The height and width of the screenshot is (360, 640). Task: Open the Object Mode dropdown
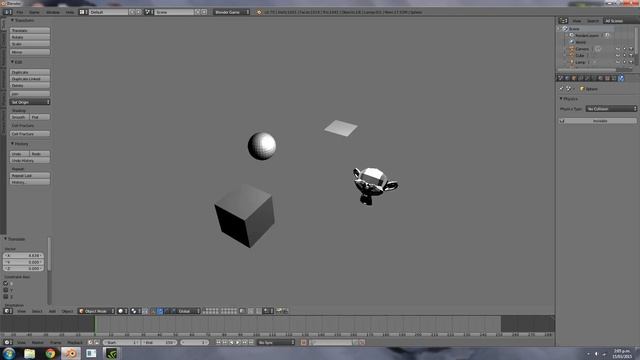pyautogui.click(x=96, y=311)
